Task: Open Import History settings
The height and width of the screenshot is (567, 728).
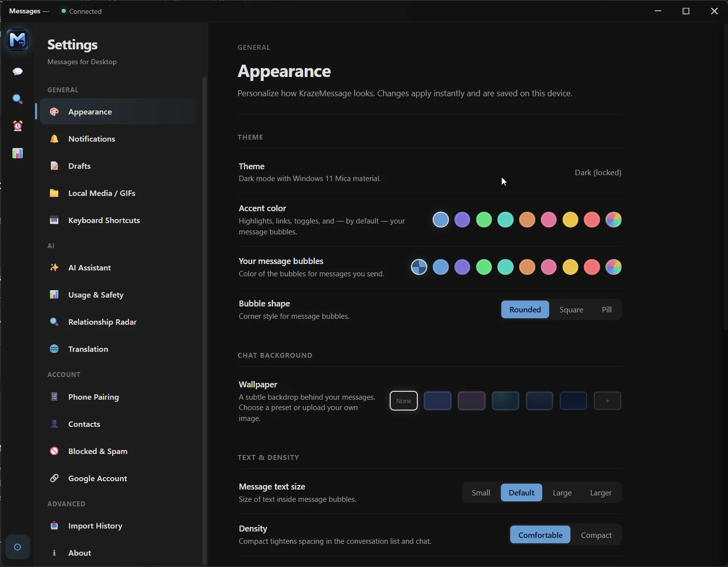Action: pyautogui.click(x=118, y=526)
